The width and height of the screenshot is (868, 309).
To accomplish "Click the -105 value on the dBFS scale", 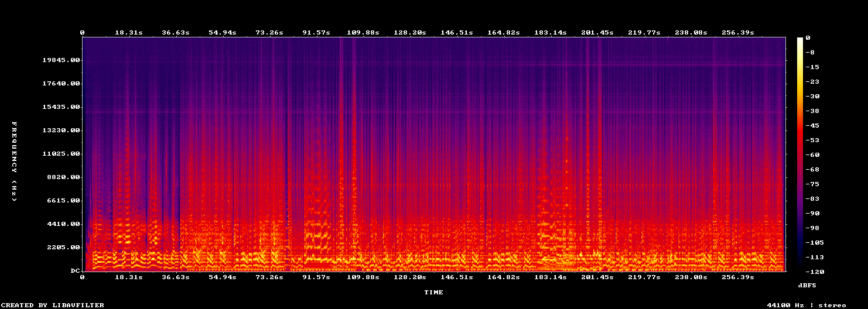I will click(815, 242).
